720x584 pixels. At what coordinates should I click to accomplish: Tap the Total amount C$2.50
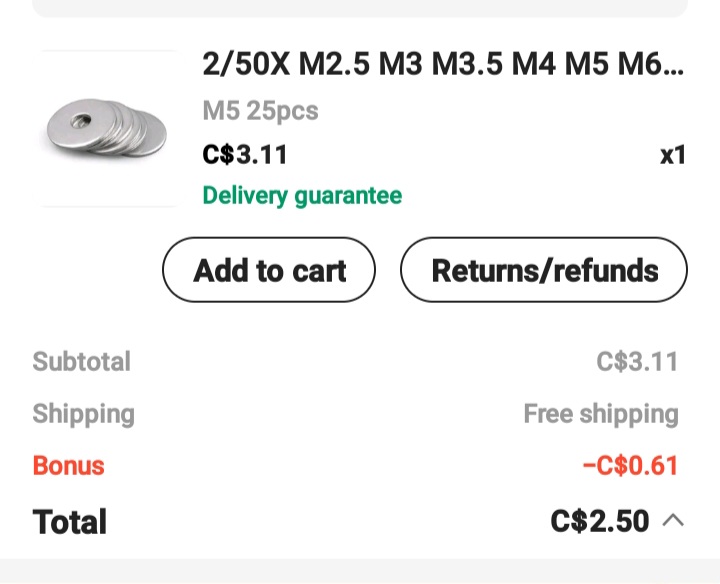599,521
